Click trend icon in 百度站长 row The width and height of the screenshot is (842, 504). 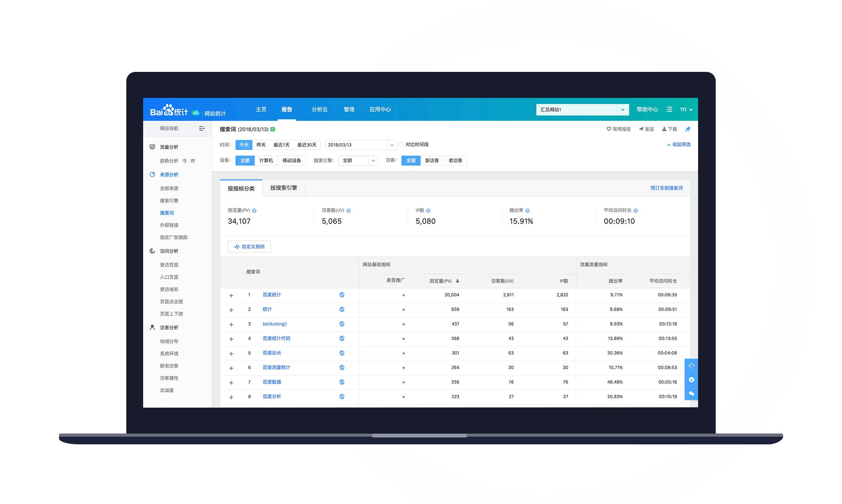[342, 353]
